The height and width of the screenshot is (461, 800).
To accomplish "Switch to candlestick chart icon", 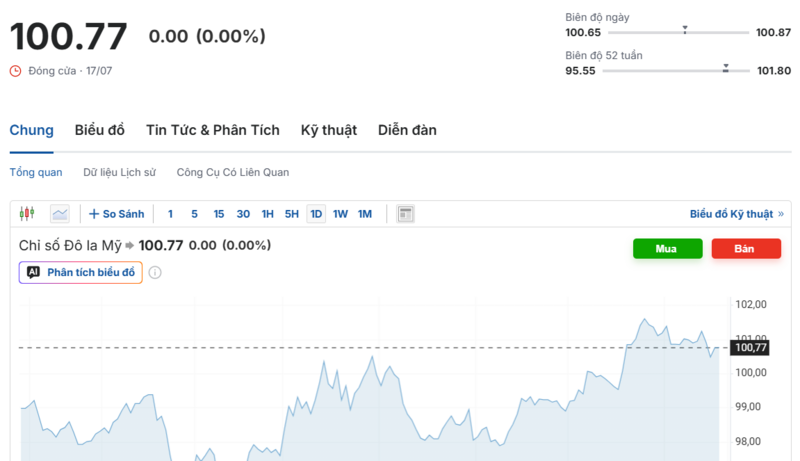I will click(27, 214).
